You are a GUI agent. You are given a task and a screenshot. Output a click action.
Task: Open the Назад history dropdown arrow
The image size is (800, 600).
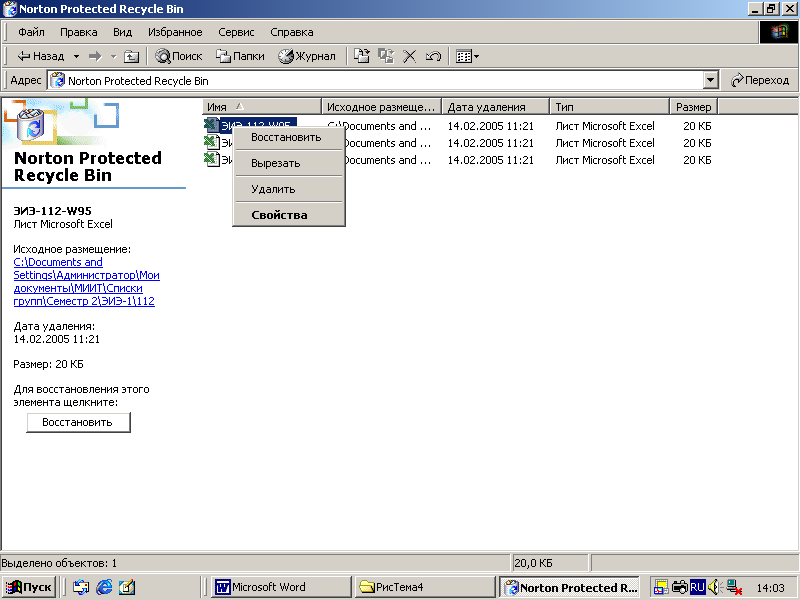[x=76, y=56]
